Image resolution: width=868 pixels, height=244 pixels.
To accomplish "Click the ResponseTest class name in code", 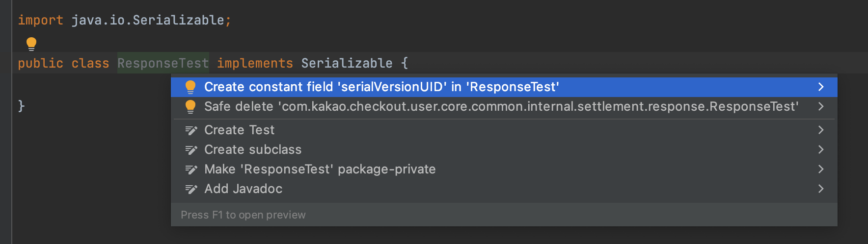I will (x=163, y=63).
